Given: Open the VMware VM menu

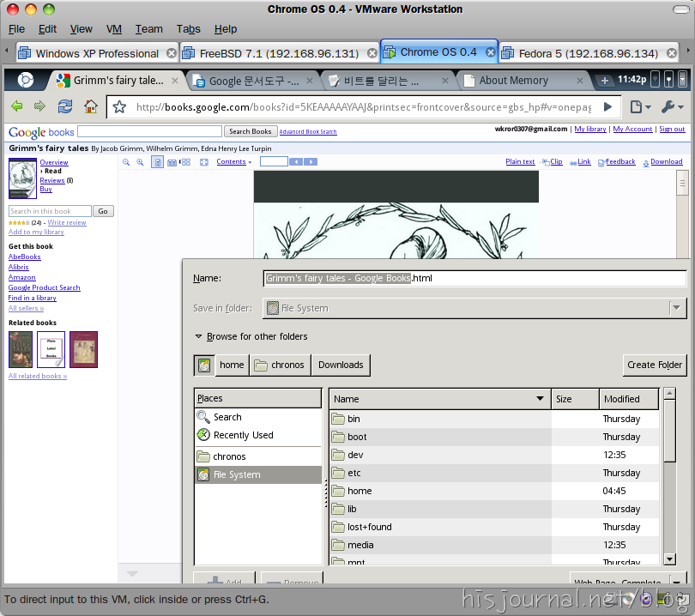Looking at the screenshot, I should (x=114, y=29).
